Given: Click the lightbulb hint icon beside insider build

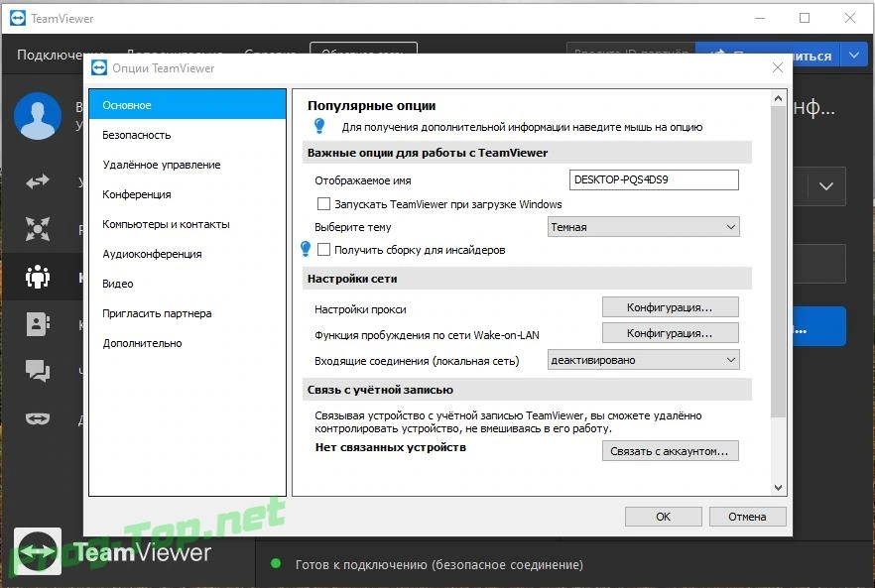Looking at the screenshot, I should [306, 249].
